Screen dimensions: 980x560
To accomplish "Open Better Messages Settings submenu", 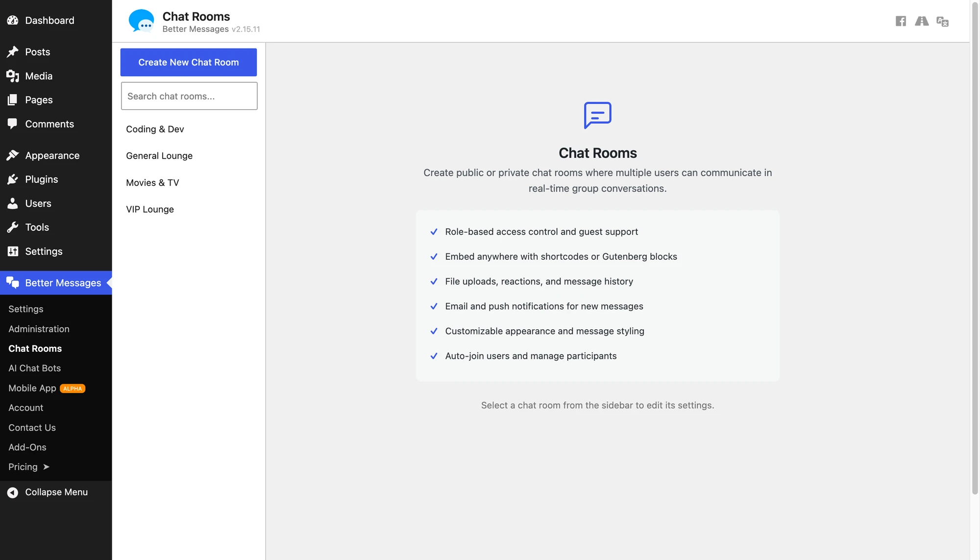I will [x=26, y=309].
